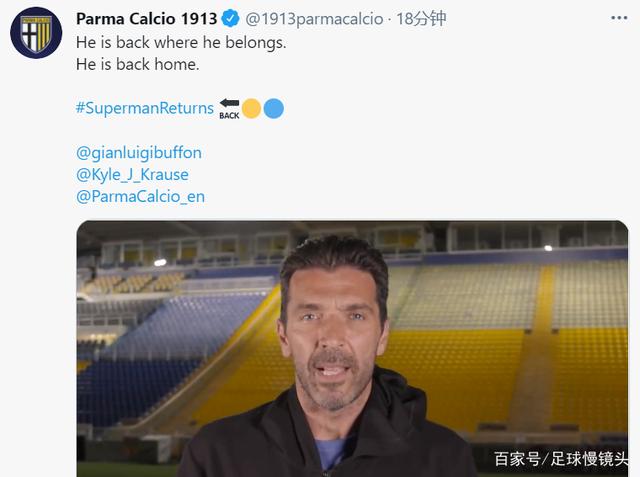Image resolution: width=640 pixels, height=477 pixels.
Task: Click the yellow circle emoji
Action: pos(251,109)
